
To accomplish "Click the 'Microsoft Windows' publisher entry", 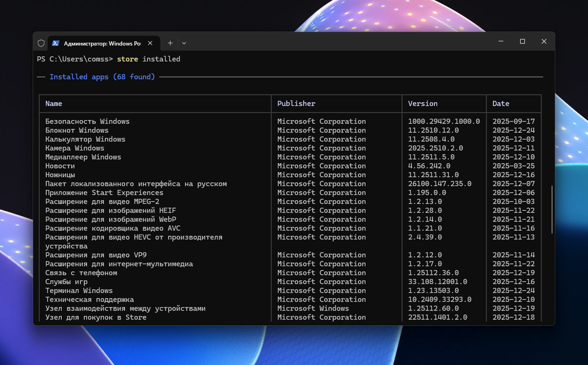I will tap(313, 309).
